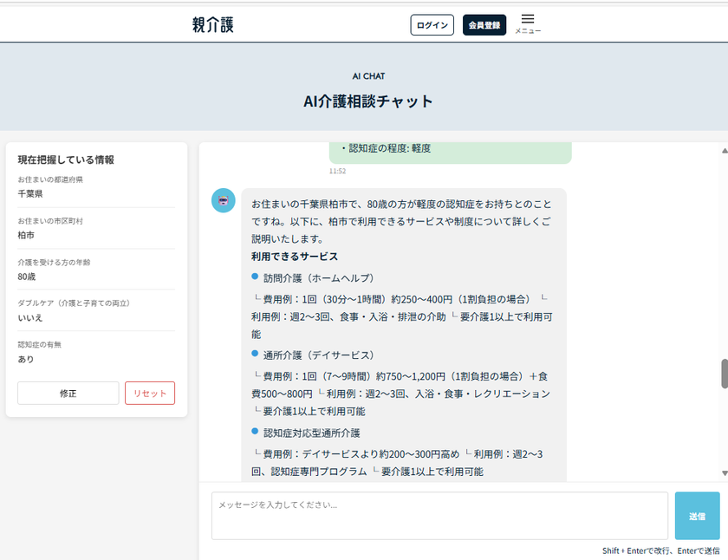Click the 親介護 site logo
This screenshot has height=560, width=728.
tap(212, 25)
